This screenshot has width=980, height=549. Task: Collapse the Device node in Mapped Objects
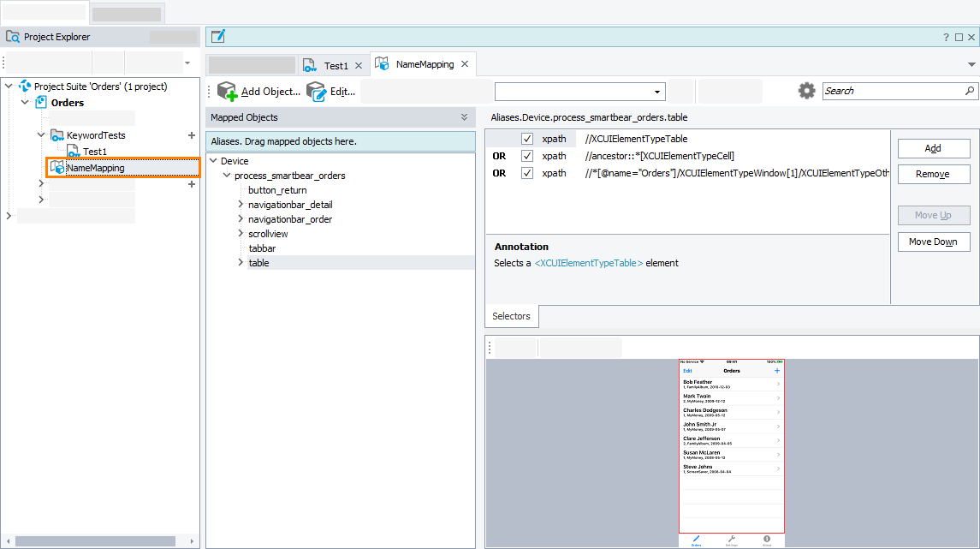click(x=213, y=160)
